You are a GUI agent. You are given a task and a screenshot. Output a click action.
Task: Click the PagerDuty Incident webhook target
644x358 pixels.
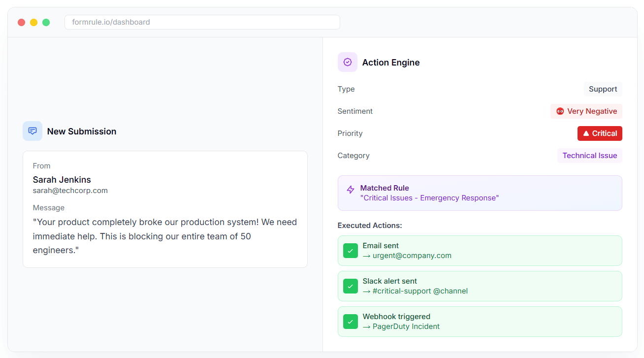[406, 326]
